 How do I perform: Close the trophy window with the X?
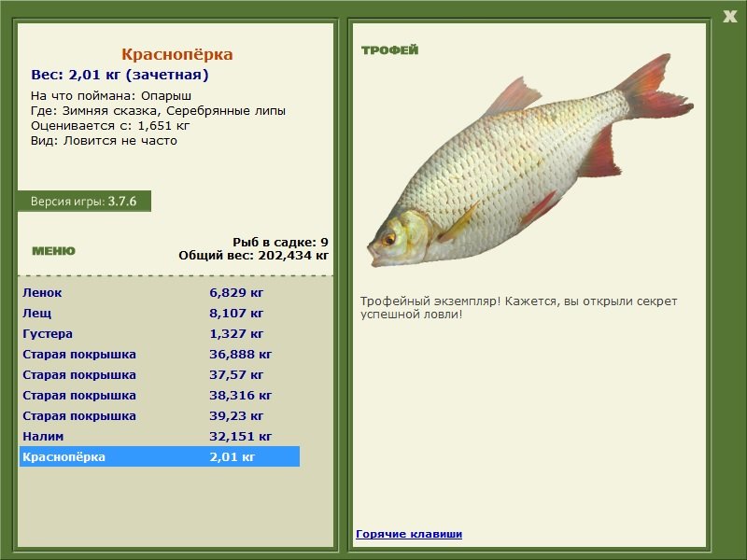point(730,17)
